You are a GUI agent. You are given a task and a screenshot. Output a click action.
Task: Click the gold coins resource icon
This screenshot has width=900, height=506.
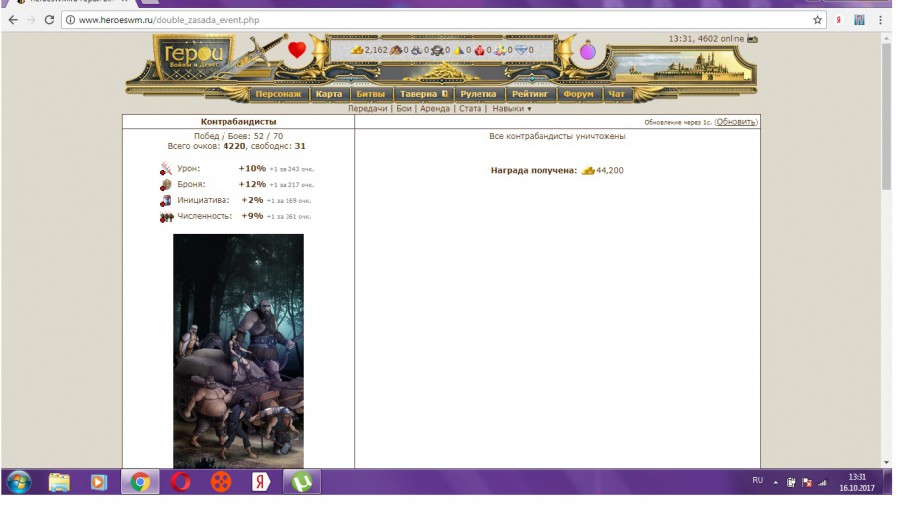click(x=357, y=50)
